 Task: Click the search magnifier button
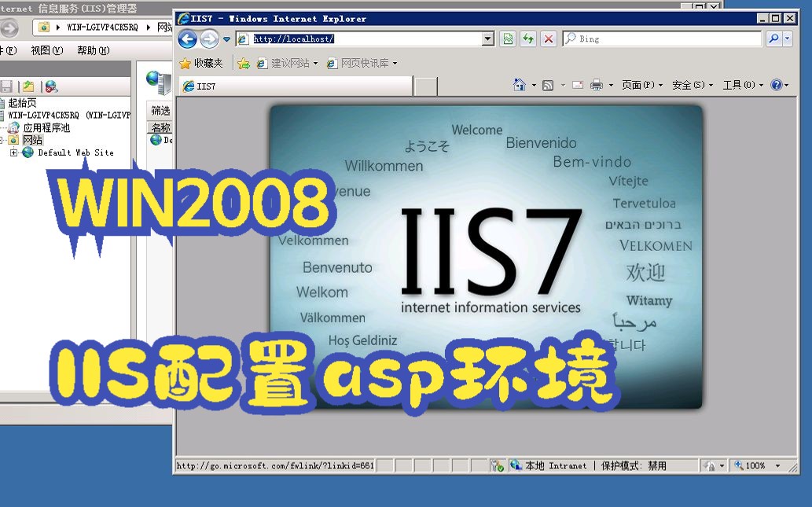click(x=773, y=39)
